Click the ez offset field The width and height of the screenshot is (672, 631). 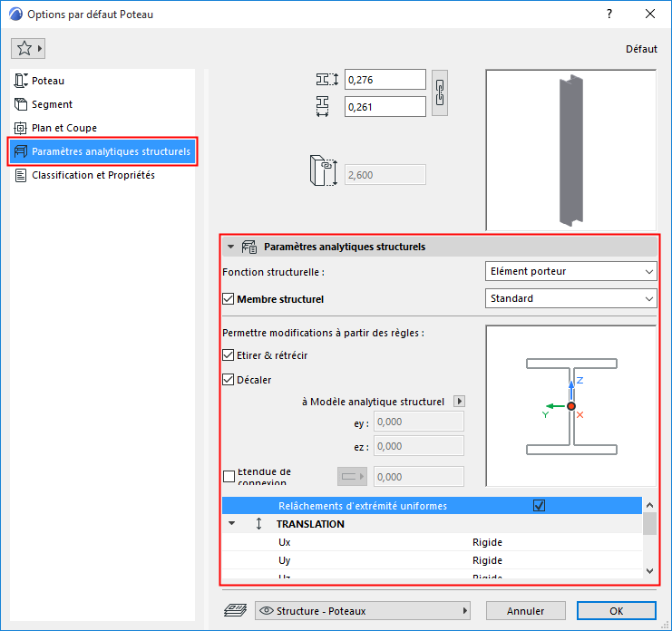[419, 446]
